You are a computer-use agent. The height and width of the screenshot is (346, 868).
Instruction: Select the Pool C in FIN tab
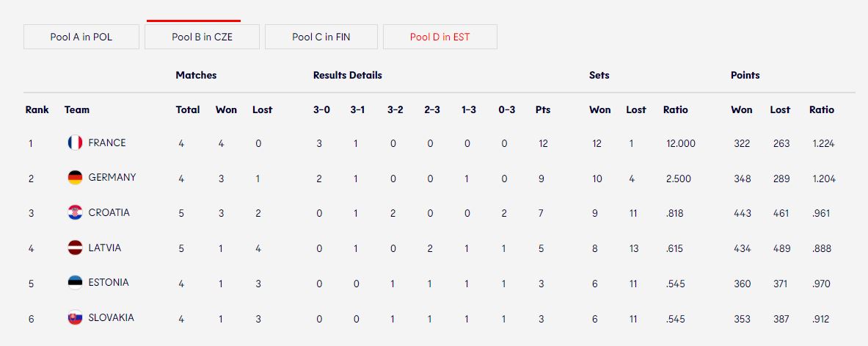click(x=321, y=37)
